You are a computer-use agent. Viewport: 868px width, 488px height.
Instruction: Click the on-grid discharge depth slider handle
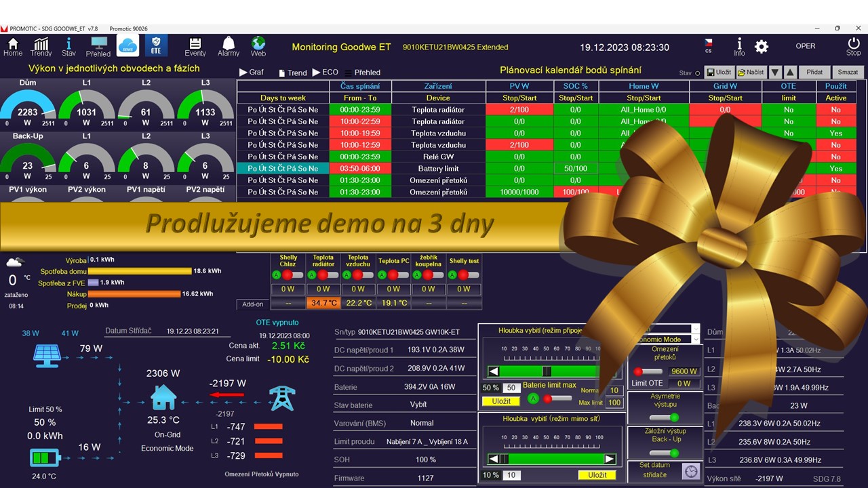click(547, 371)
